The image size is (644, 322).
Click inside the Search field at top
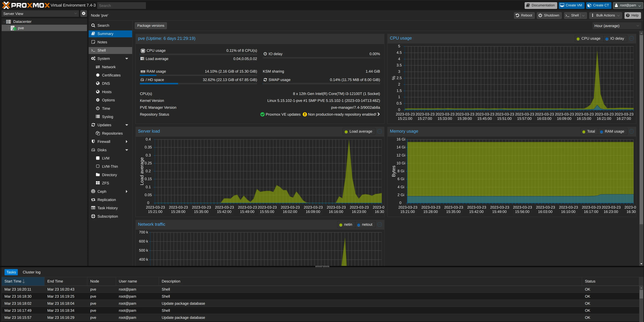pos(122,5)
